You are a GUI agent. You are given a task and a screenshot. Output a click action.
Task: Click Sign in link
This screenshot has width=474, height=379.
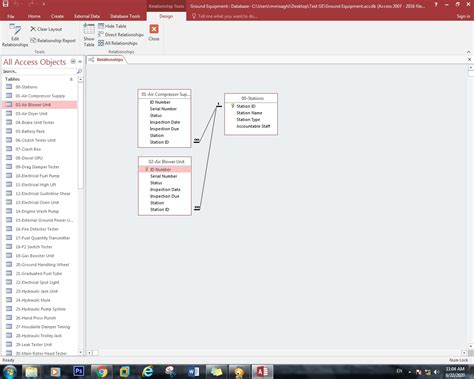pos(463,16)
